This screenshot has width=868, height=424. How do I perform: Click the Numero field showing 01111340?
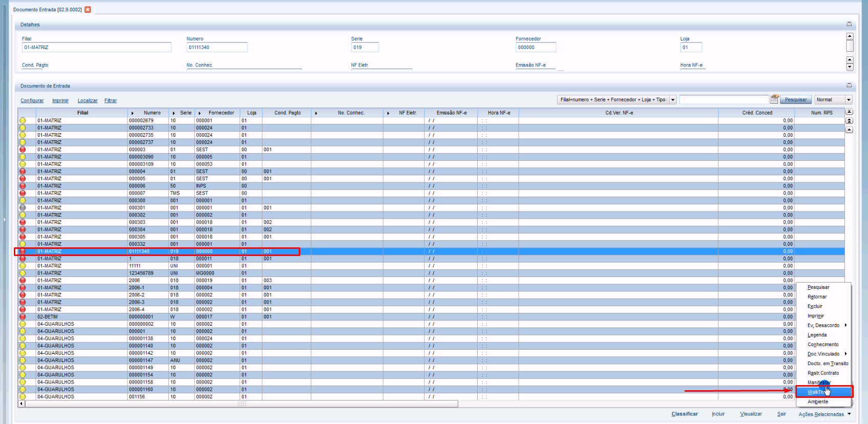click(217, 47)
